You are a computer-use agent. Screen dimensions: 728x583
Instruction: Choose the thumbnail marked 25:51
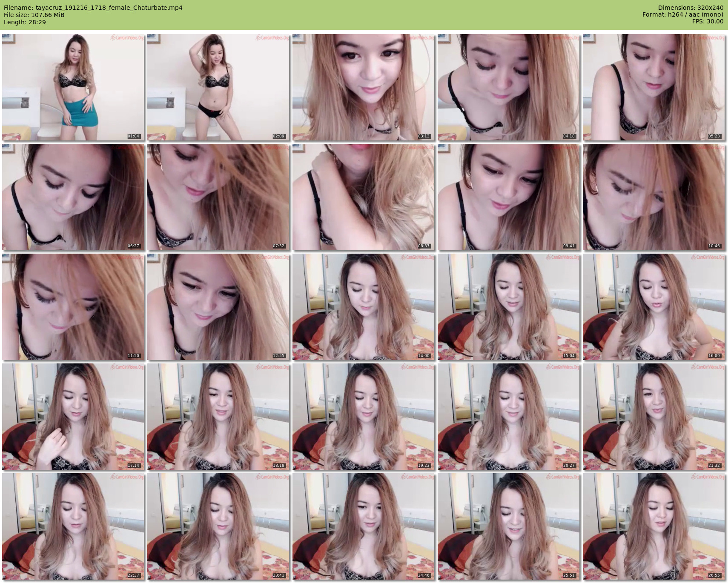point(509,526)
